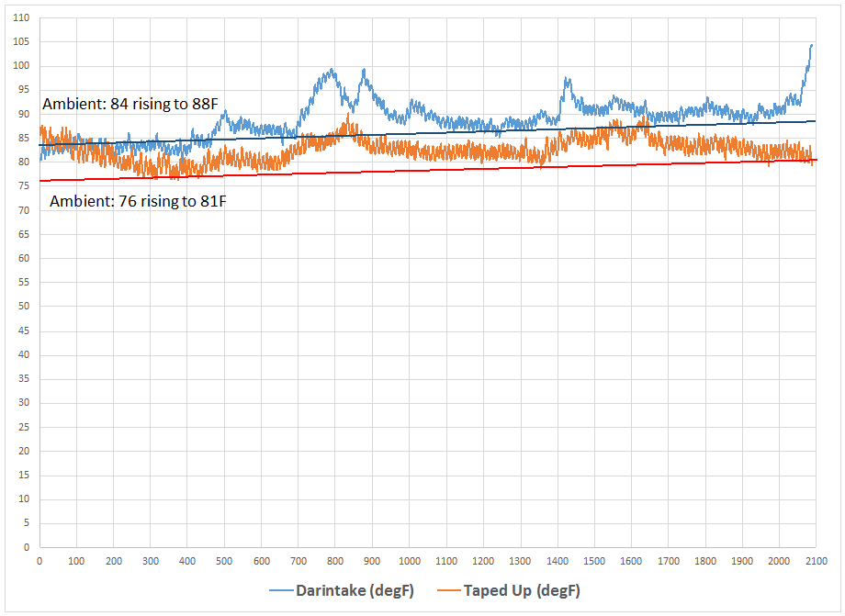845x616 pixels.
Task: Click the x-axis label 500
Action: [x=224, y=560]
